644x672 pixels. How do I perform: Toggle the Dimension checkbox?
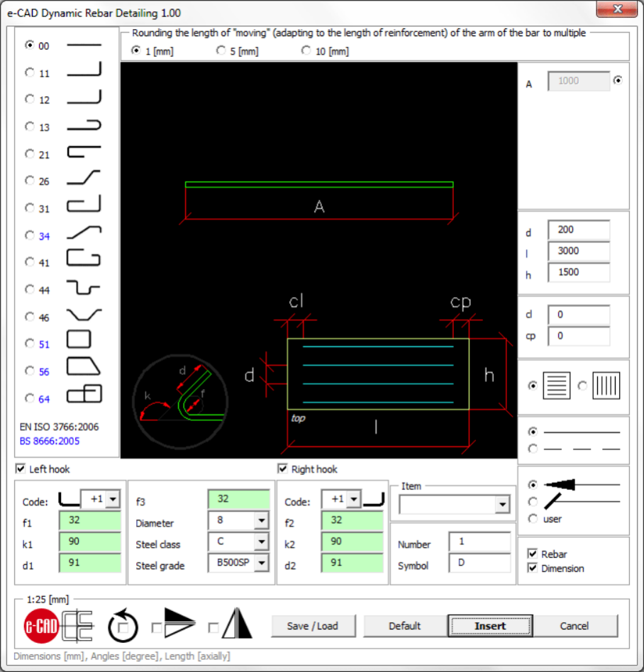click(x=532, y=568)
